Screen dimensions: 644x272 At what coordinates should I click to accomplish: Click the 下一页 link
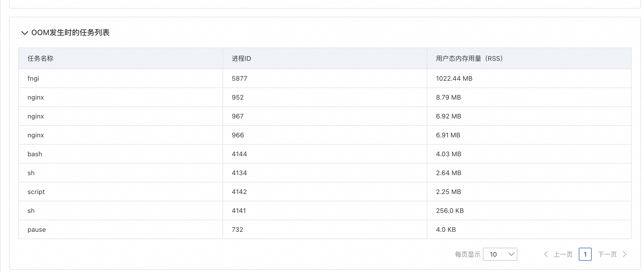(607, 254)
